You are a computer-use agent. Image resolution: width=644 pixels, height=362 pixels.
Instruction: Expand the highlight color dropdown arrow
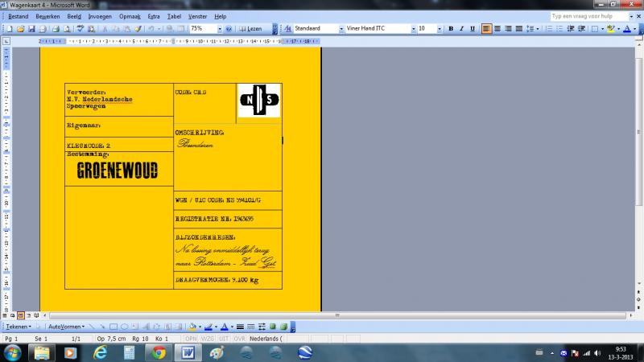(618, 29)
